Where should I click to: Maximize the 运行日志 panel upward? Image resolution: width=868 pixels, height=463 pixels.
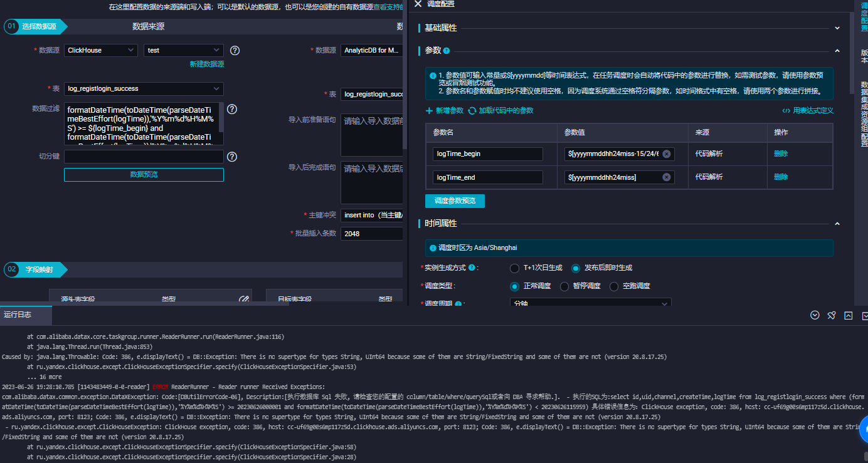[849, 315]
